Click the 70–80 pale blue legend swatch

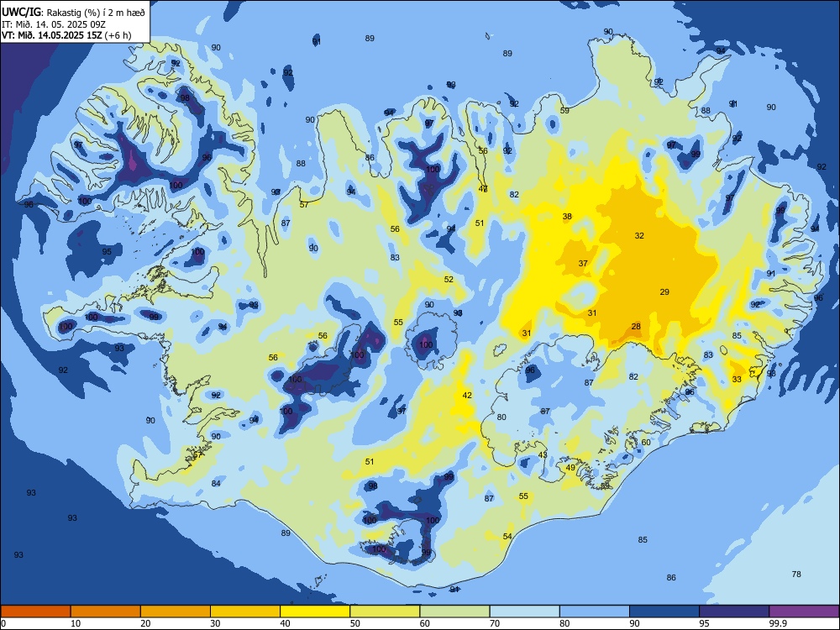(x=524, y=612)
